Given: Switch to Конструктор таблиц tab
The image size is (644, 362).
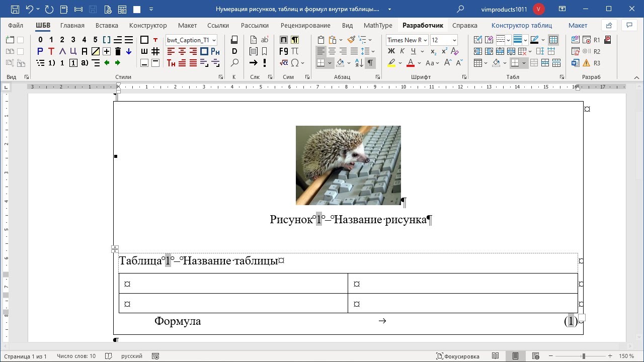Looking at the screenshot, I should point(522,25).
